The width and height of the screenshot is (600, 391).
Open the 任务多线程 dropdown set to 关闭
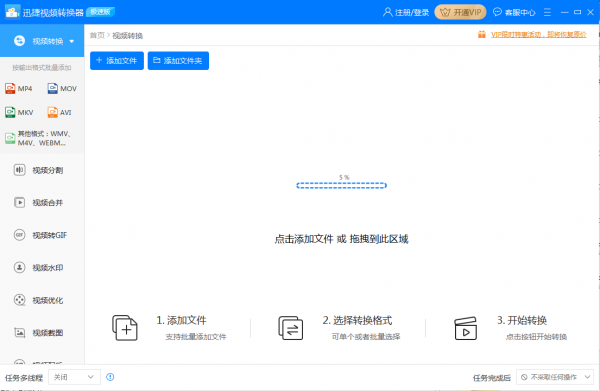pyautogui.click(x=74, y=377)
